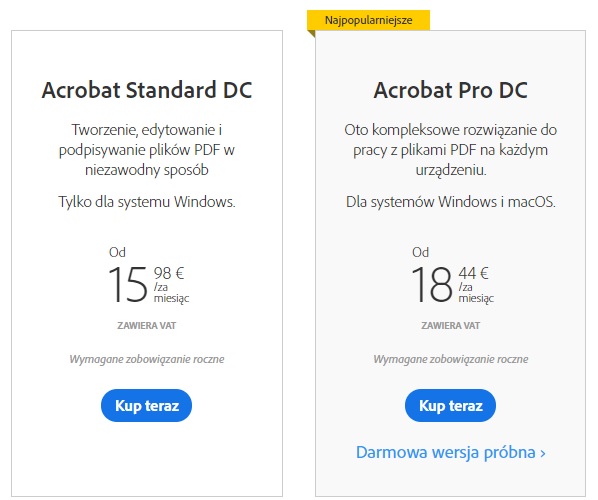Click Wymagane zobowiązanie roczne on Pro card
Image resolution: width=598 pixels, height=500 pixels.
451,359
